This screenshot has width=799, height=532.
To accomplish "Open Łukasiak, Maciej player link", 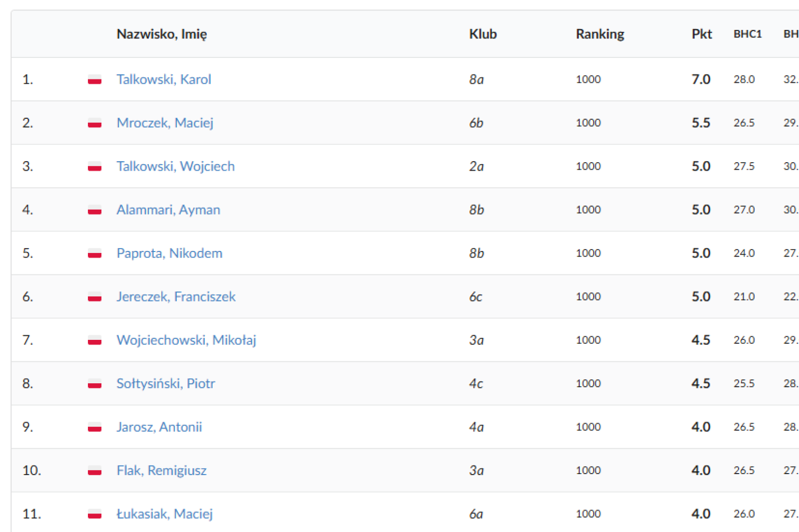I will click(164, 514).
